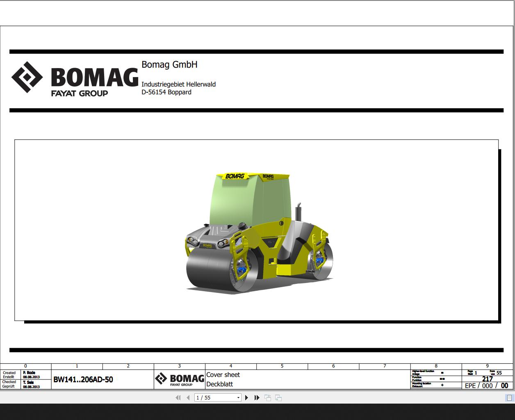Jump to the last page
Image resolution: width=515 pixels, height=420 pixels.
click(x=257, y=397)
